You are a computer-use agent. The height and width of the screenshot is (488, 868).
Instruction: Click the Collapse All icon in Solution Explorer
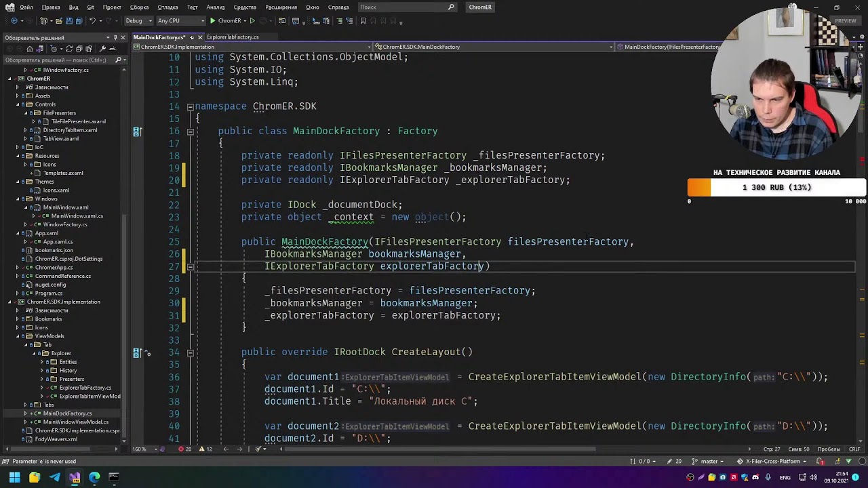[79, 49]
